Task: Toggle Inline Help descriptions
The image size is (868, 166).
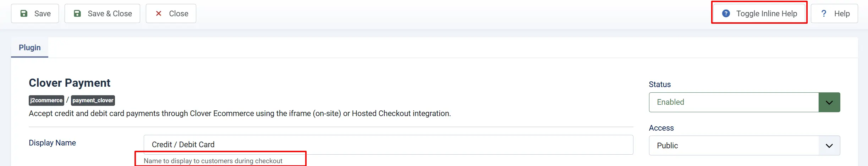Action: (759, 13)
